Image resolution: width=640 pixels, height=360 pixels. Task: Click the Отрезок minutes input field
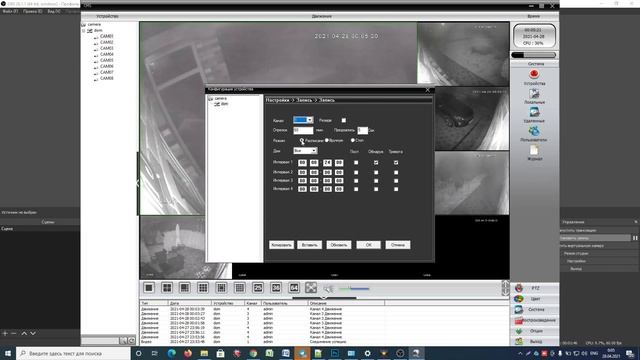point(303,130)
